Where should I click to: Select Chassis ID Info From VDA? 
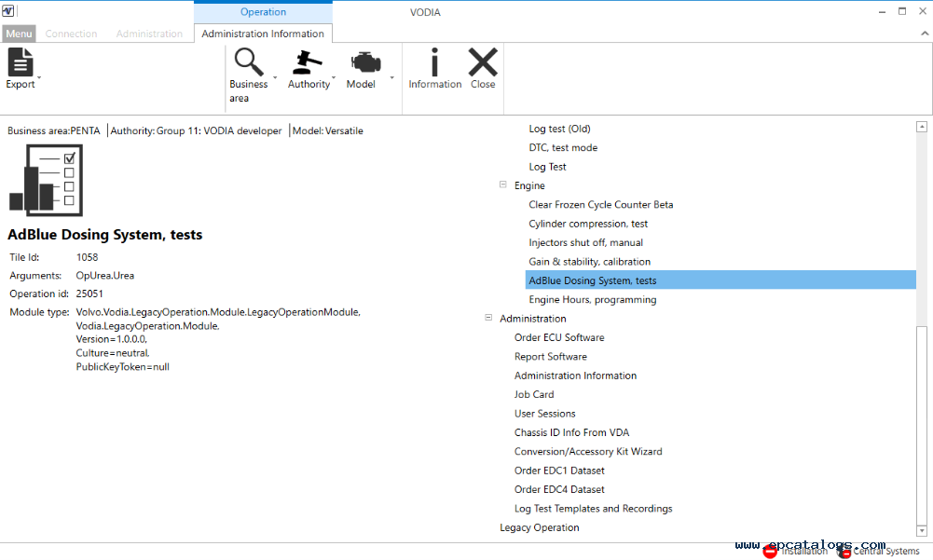(x=571, y=432)
